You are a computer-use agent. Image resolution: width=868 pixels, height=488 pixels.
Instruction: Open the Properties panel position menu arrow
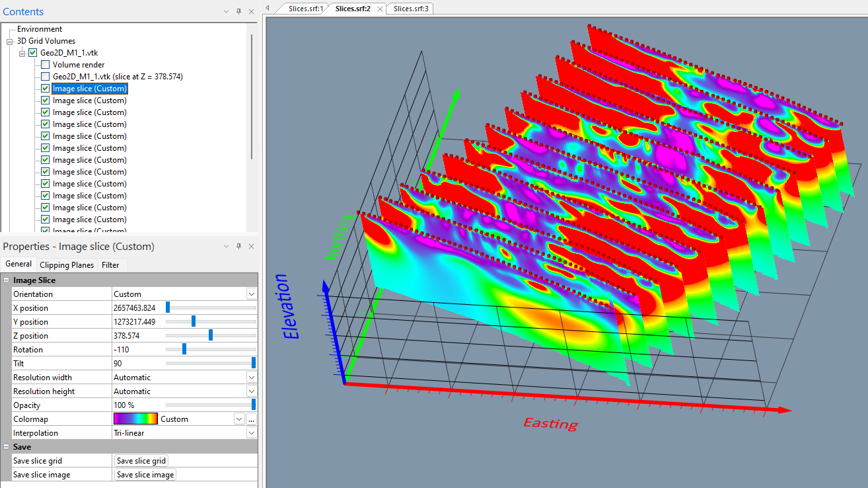[226, 246]
